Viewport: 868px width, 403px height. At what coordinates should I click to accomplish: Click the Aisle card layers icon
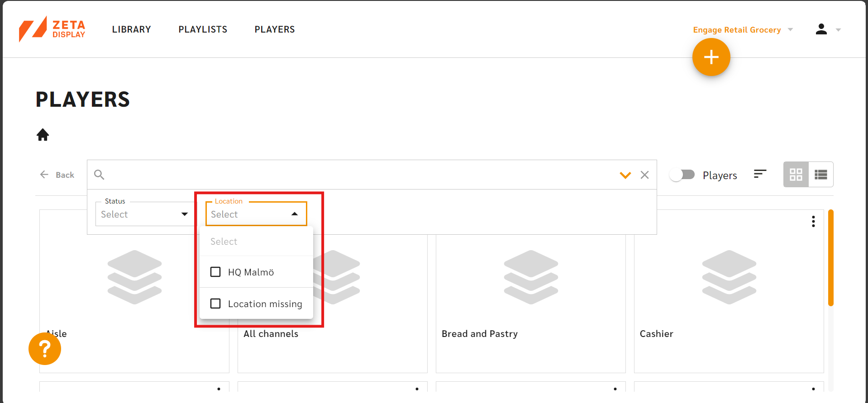click(134, 277)
